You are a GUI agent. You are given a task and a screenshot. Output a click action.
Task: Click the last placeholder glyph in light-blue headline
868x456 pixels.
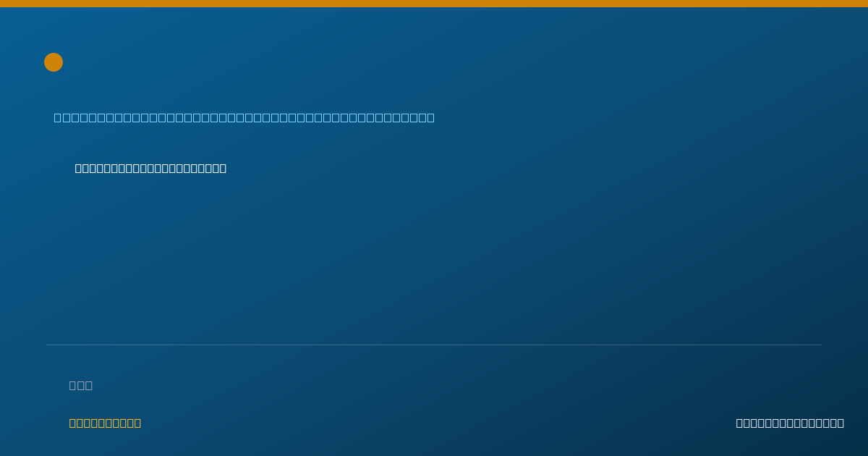click(x=430, y=117)
